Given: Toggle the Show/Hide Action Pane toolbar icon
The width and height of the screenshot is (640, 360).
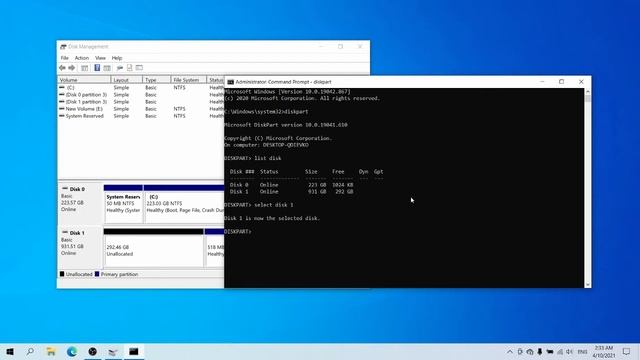Looking at the screenshot, I should tap(107, 68).
